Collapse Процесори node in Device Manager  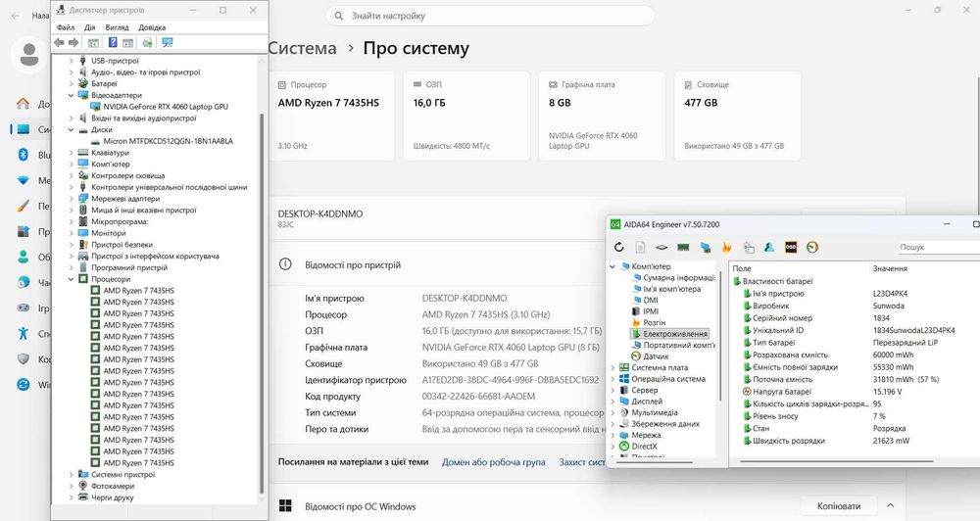pos(71,279)
